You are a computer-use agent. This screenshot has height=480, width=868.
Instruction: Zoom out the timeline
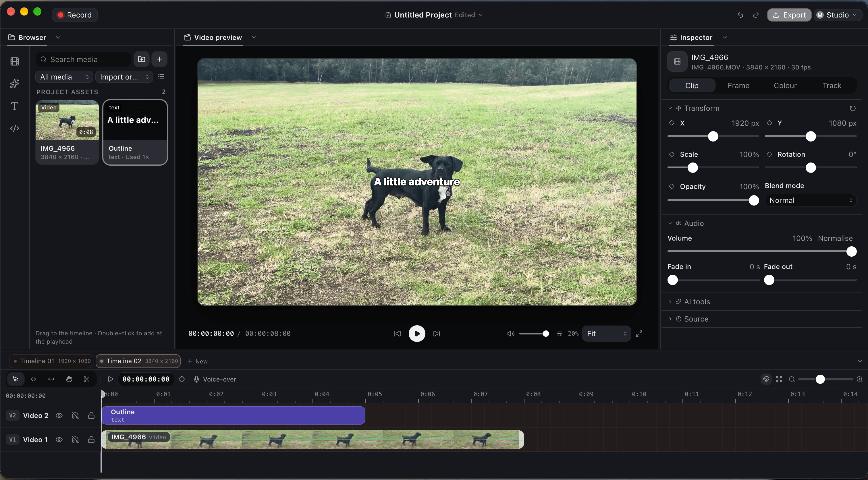[x=792, y=379]
